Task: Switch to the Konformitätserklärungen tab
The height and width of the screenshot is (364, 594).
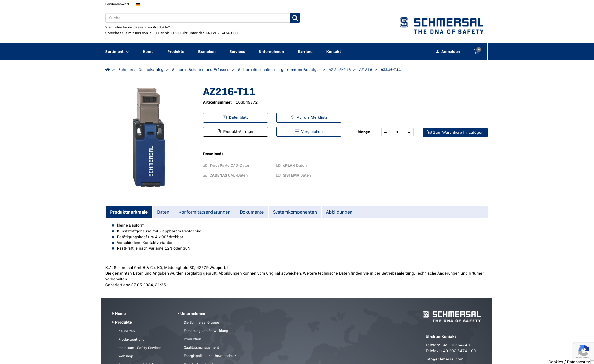Action: [x=204, y=212]
